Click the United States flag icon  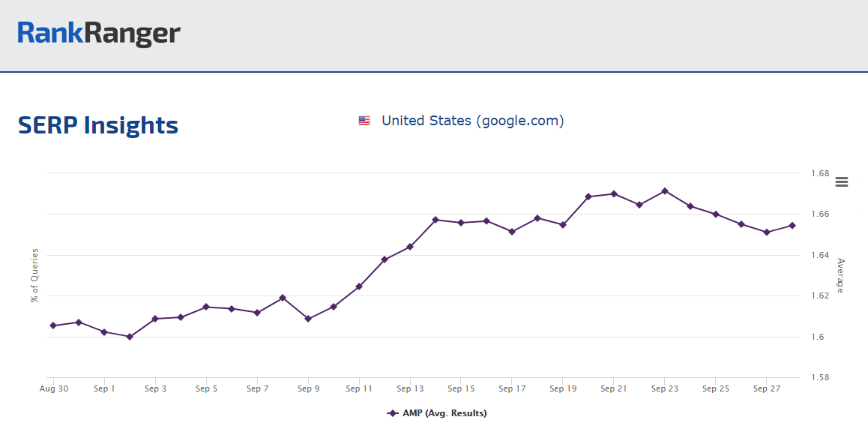point(364,121)
